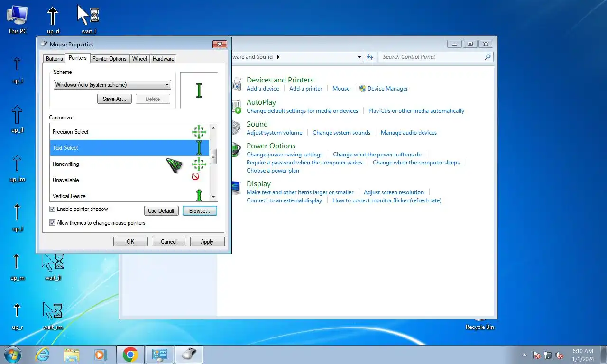Switch to Google Chrome in taskbar
The height and width of the screenshot is (364, 607).
point(130,355)
